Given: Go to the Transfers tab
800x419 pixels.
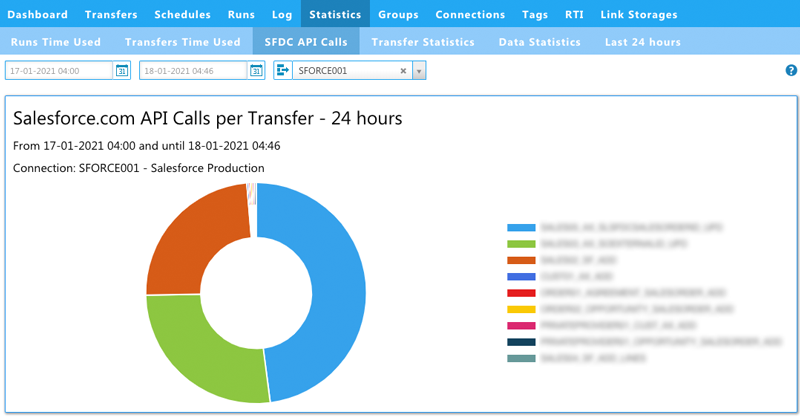Looking at the screenshot, I should [x=111, y=14].
